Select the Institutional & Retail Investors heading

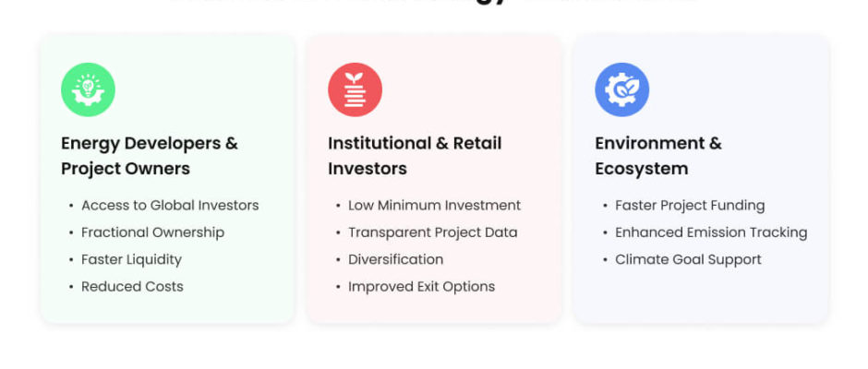tap(415, 156)
